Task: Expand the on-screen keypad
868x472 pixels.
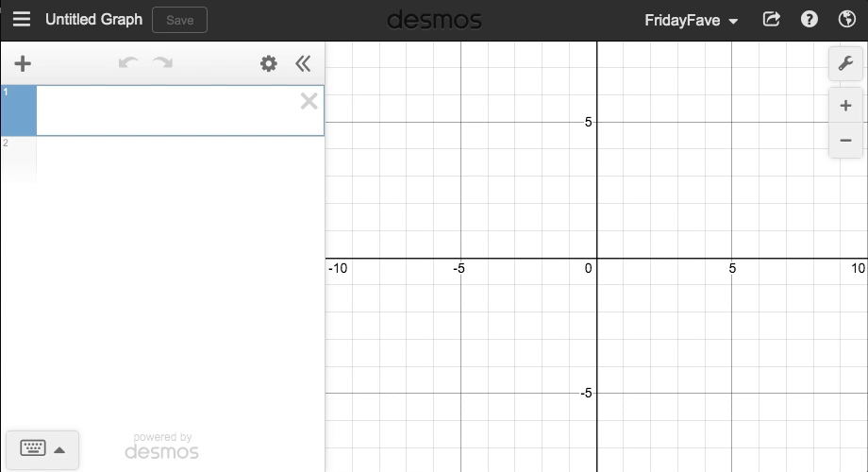Action: (x=42, y=448)
